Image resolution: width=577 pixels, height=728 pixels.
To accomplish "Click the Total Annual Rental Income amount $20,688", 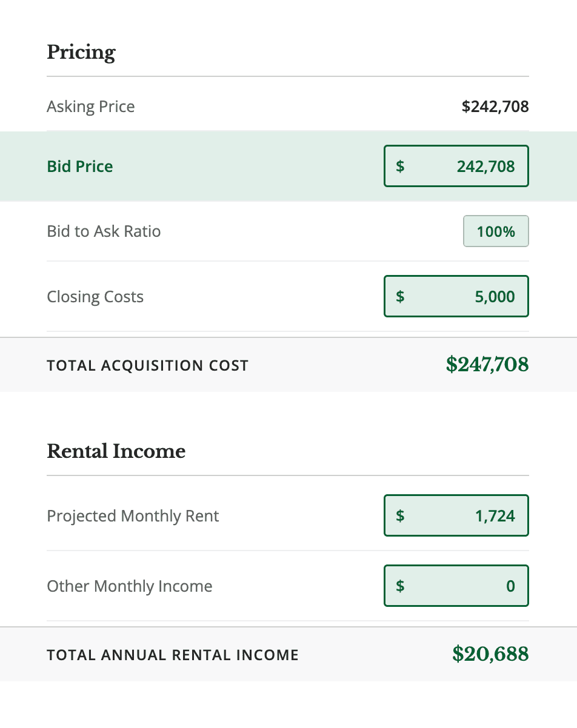I will pyautogui.click(x=490, y=654).
